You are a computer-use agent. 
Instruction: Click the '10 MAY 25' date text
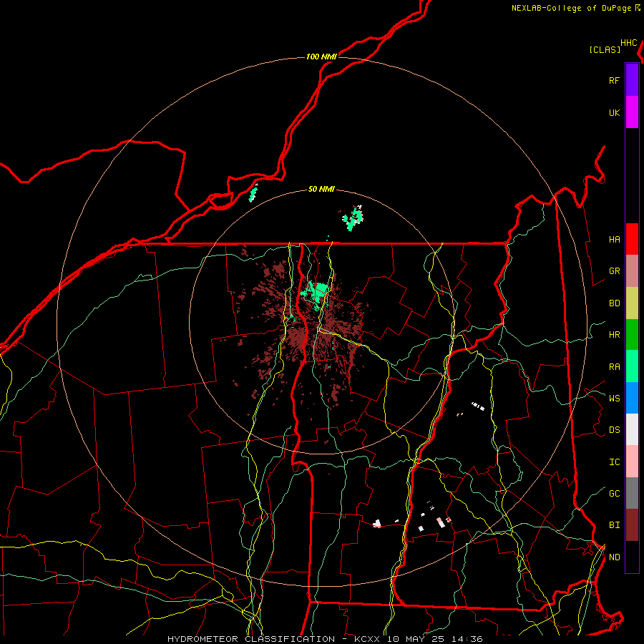point(416,639)
